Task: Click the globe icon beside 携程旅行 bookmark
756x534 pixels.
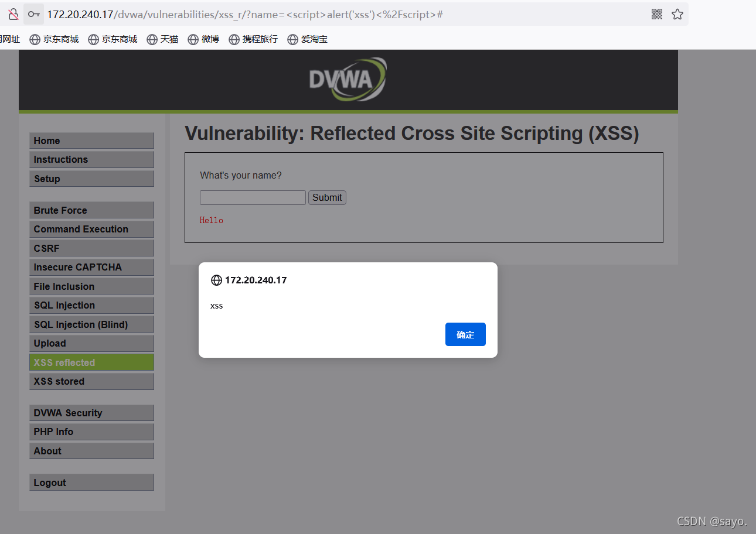Action: point(234,39)
